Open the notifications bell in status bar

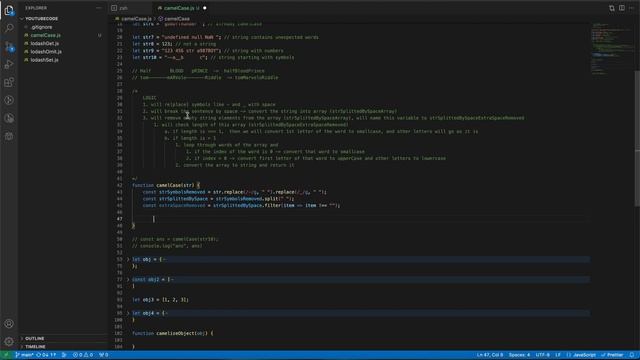(x=632, y=355)
